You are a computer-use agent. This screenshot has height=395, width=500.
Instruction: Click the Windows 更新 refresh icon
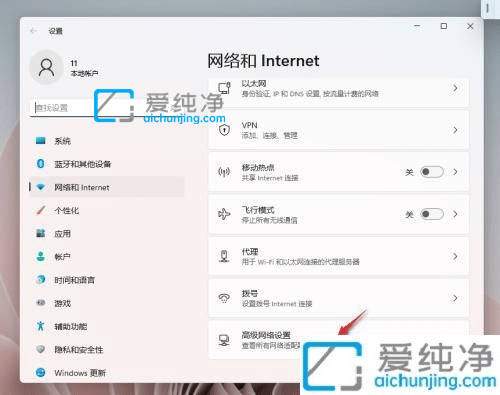(x=41, y=372)
